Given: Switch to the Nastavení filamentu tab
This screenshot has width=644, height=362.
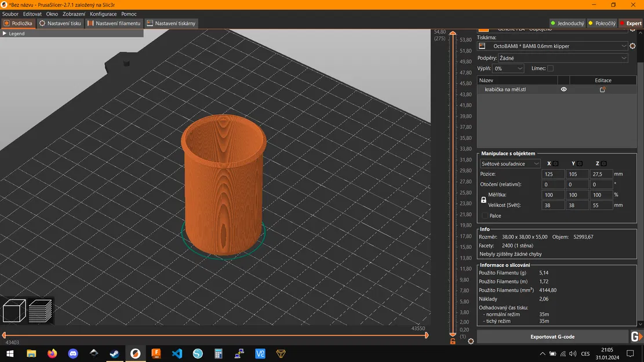Looking at the screenshot, I should click(114, 24).
